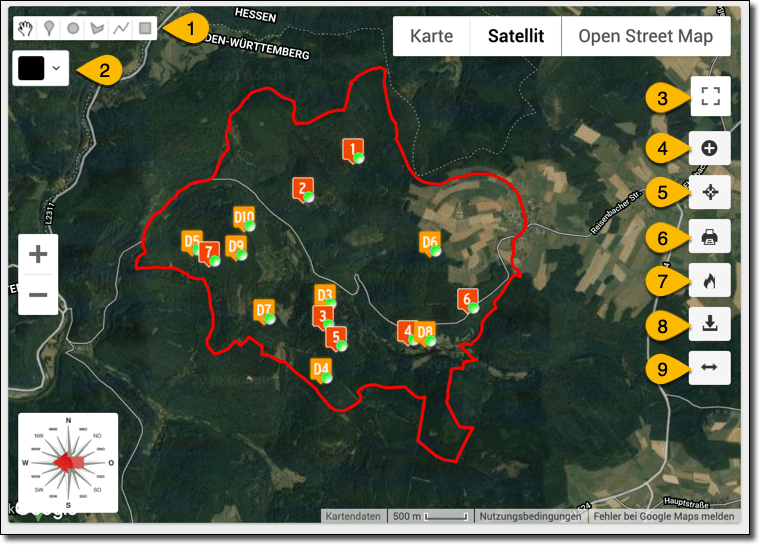Switch to Open Street Map view
760x545 pixels.
(645, 36)
